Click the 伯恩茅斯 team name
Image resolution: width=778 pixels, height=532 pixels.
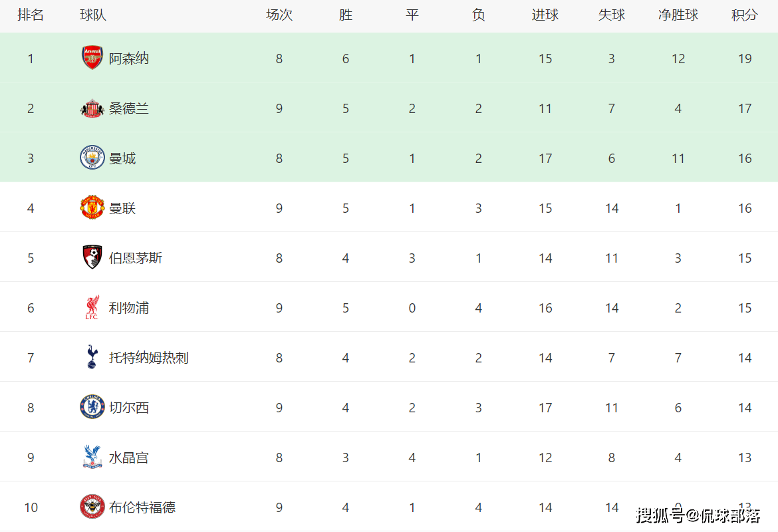[x=136, y=258]
